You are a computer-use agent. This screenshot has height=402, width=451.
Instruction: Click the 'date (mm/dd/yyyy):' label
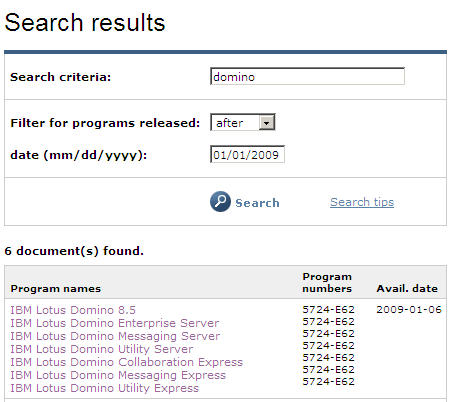coord(79,155)
